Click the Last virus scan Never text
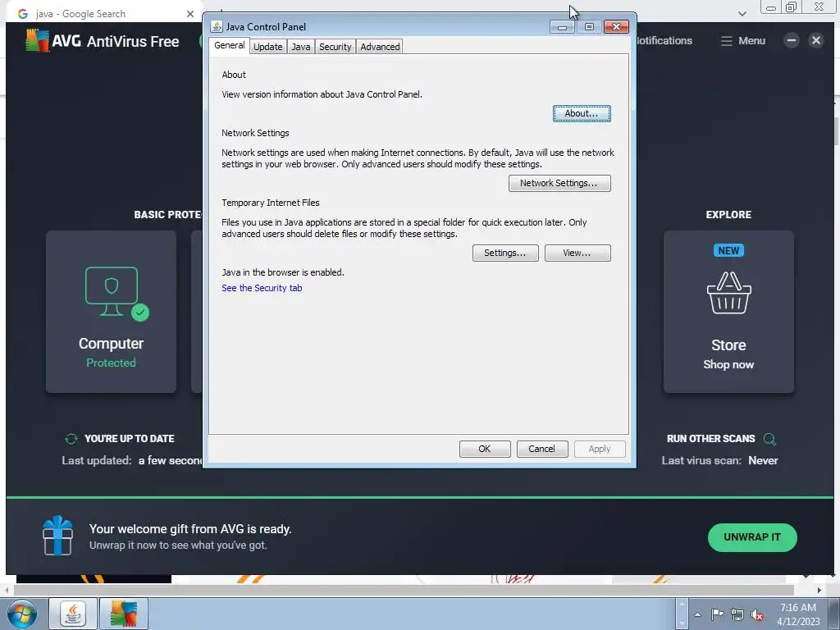Image resolution: width=840 pixels, height=630 pixels. click(719, 461)
